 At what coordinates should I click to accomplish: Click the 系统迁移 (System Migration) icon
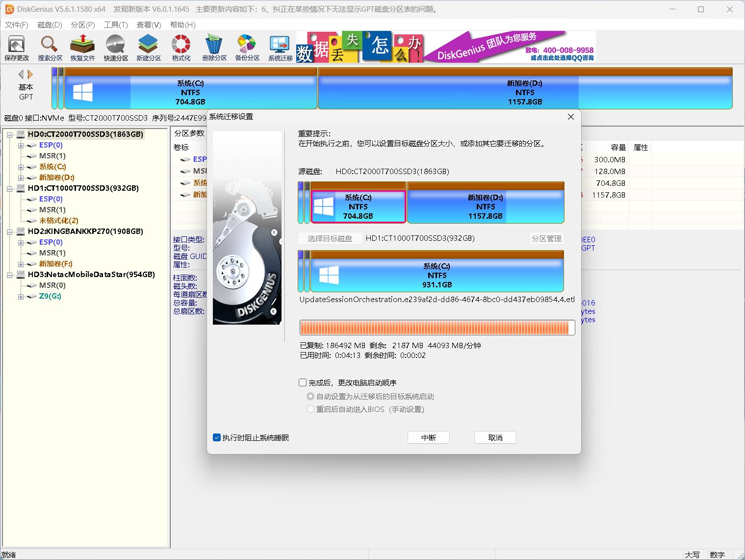click(280, 48)
